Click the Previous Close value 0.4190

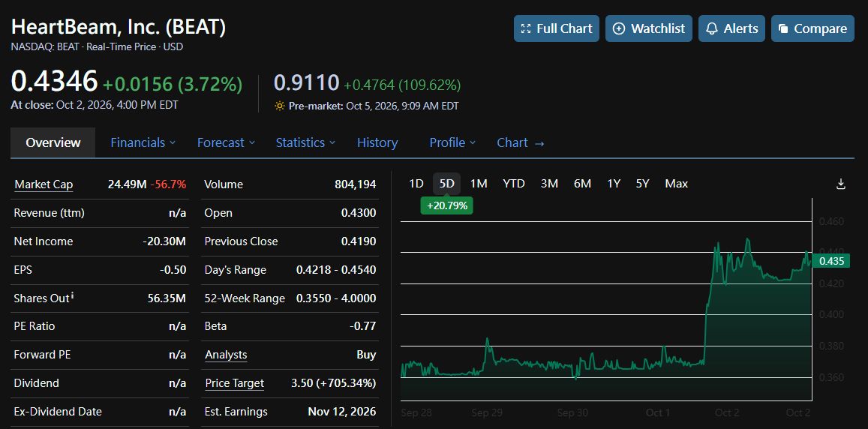(359, 241)
